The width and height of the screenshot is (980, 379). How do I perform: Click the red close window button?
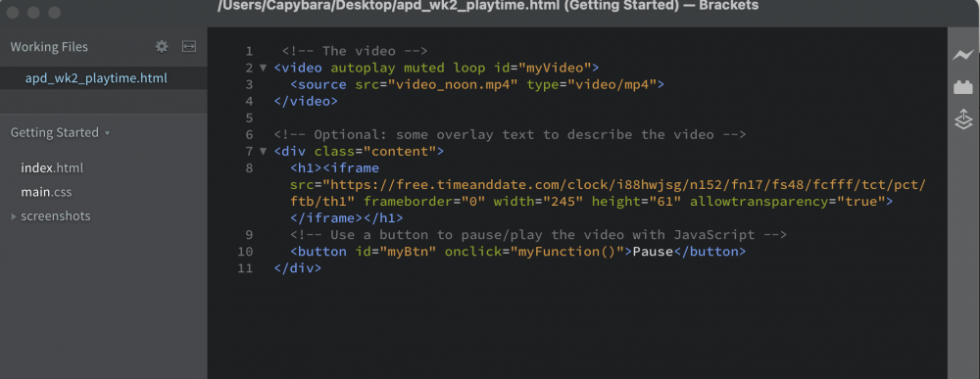[x=14, y=13]
